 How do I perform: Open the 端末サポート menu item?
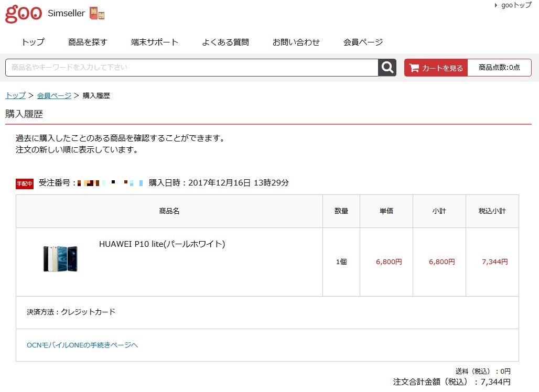(x=154, y=42)
